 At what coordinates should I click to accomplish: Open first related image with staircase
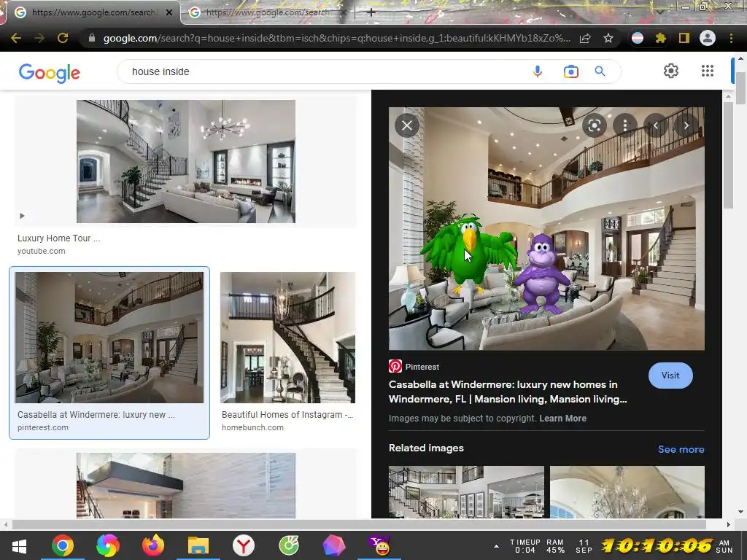466,492
